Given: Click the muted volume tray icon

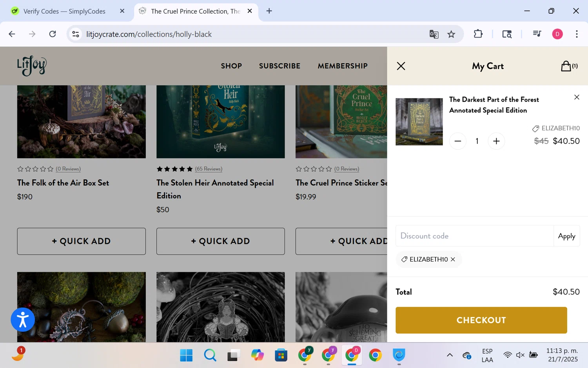Looking at the screenshot, I should pos(520,355).
